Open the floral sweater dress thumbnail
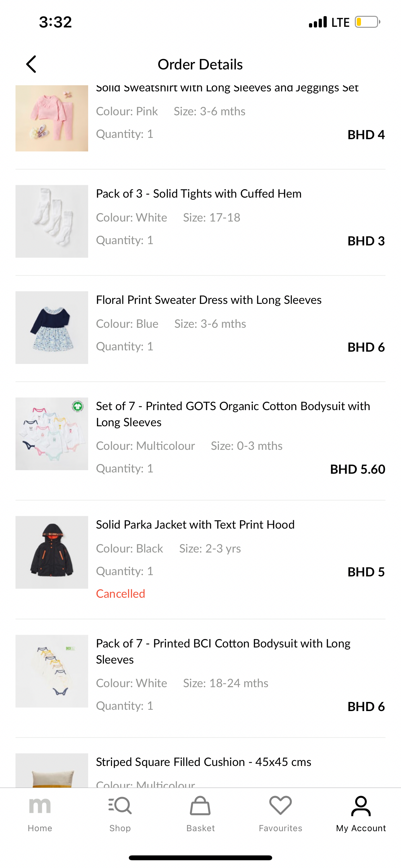The width and height of the screenshot is (401, 868). coord(52,327)
